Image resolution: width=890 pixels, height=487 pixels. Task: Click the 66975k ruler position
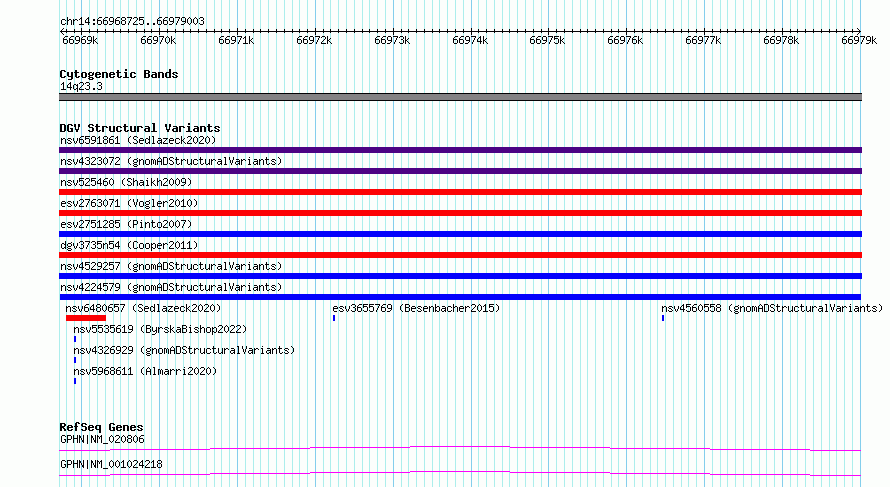pos(547,40)
